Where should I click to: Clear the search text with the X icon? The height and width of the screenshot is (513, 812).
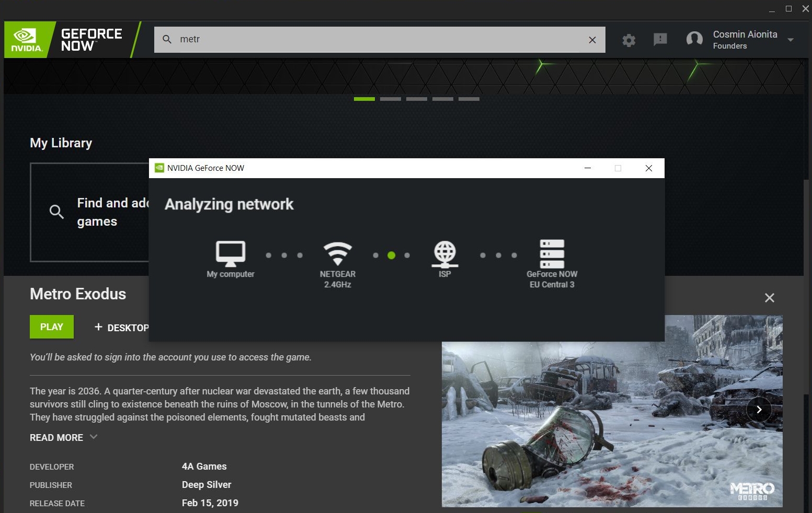592,40
